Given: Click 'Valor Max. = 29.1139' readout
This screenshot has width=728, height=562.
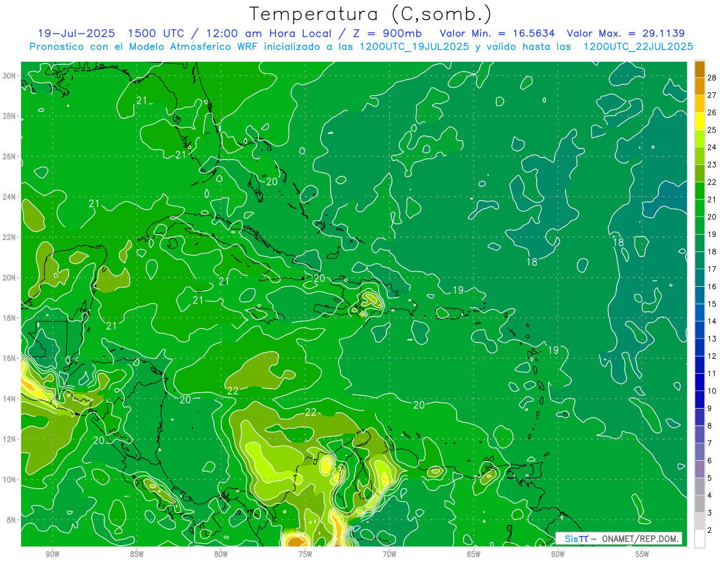Looking at the screenshot, I should tap(625, 33).
